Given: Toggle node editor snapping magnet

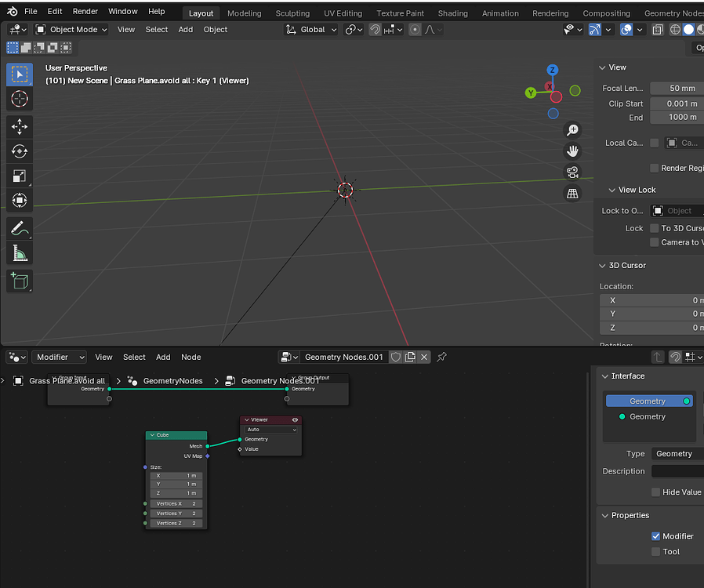Looking at the screenshot, I should coord(675,358).
